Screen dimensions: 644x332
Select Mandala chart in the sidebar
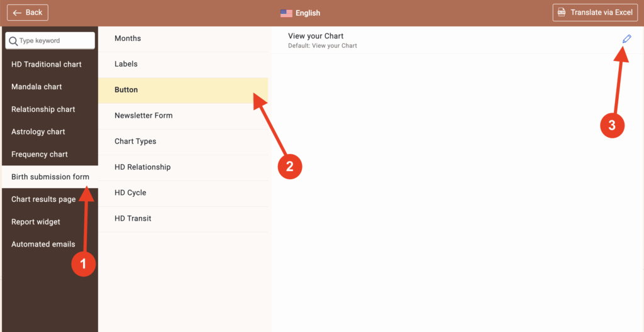point(36,87)
